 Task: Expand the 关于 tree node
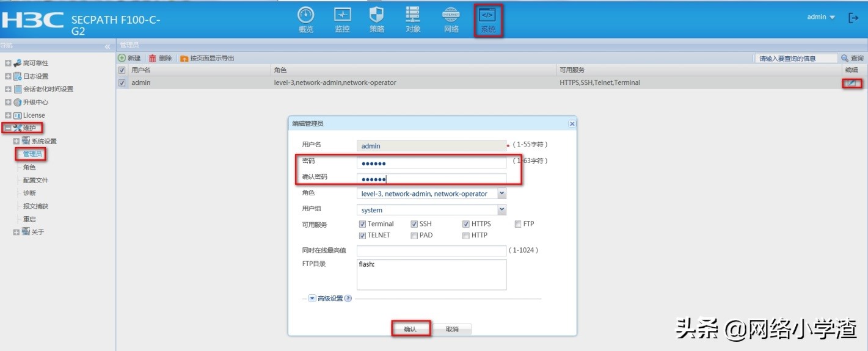click(16, 232)
